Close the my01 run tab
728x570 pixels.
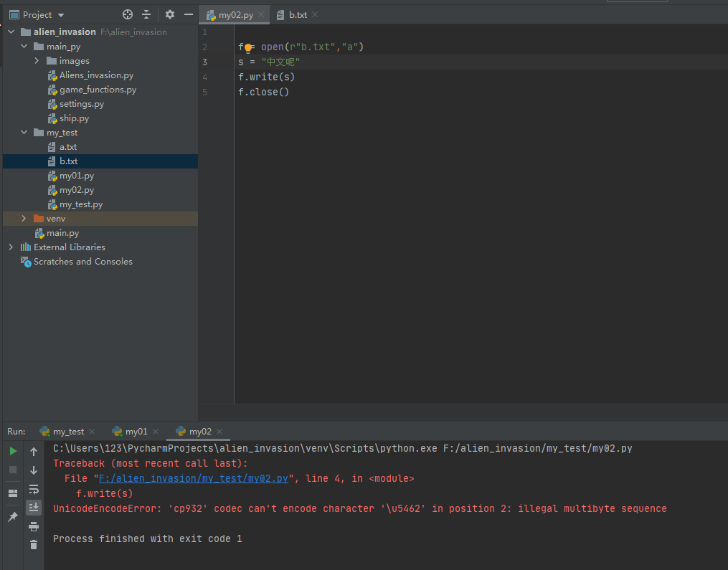click(x=156, y=432)
